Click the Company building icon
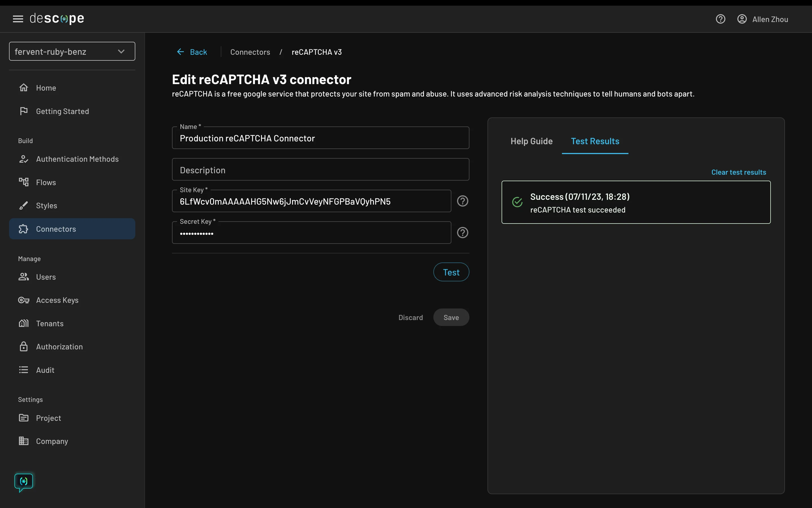Screen dimensions: 812x508 point(23,441)
